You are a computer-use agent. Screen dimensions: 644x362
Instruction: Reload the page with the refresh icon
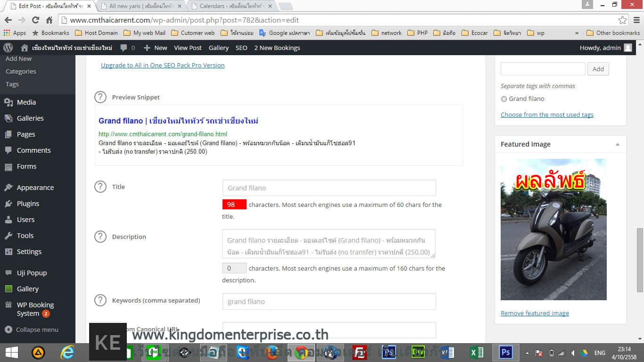pyautogui.click(x=35, y=20)
